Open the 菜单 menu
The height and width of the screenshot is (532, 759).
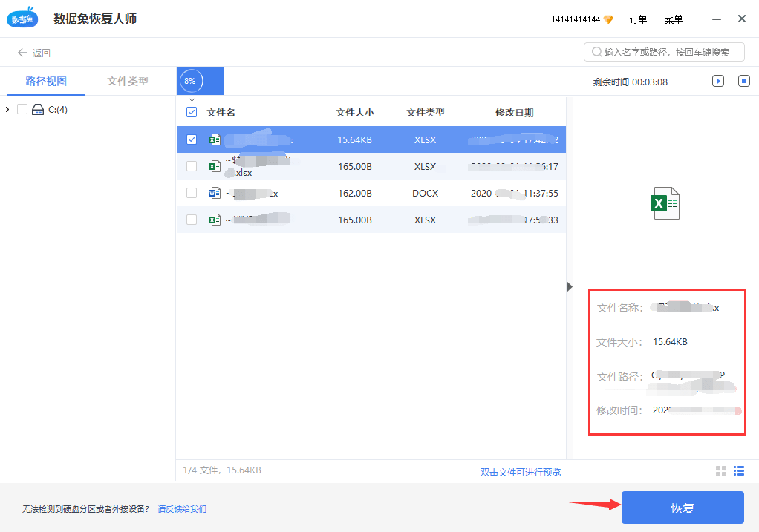674,19
